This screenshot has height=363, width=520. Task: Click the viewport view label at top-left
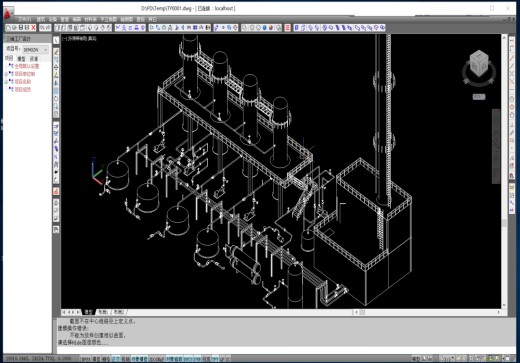pos(79,39)
